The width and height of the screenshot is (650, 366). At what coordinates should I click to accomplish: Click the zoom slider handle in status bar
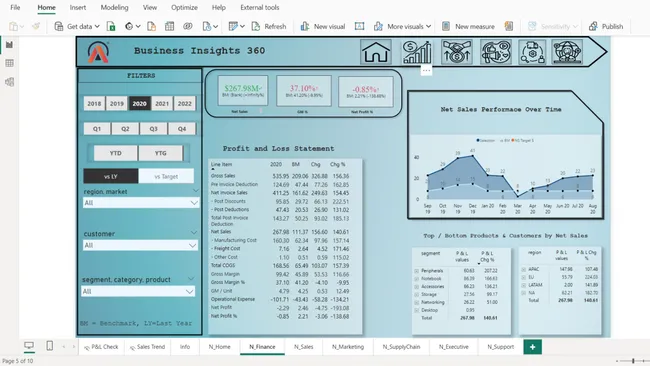(x=633, y=361)
